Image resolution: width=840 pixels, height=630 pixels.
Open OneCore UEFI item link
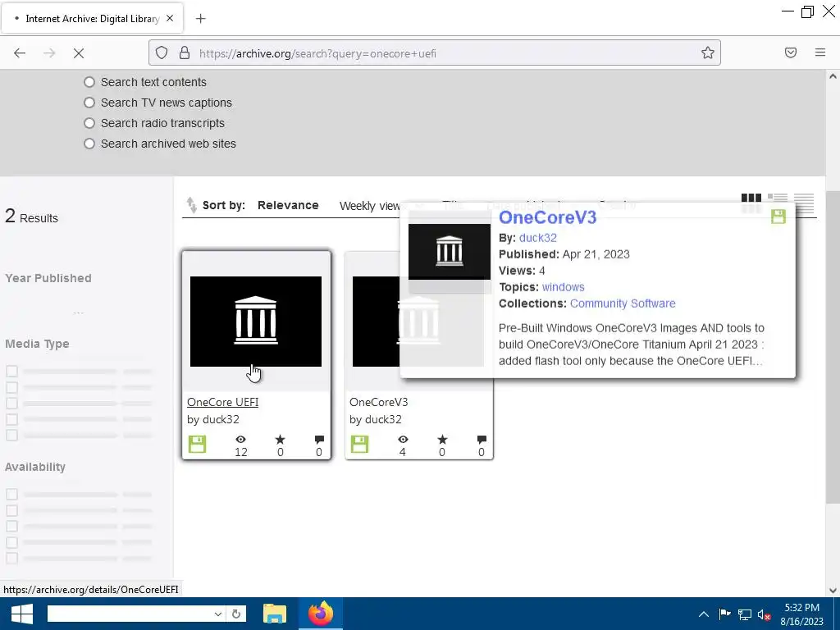(223, 402)
